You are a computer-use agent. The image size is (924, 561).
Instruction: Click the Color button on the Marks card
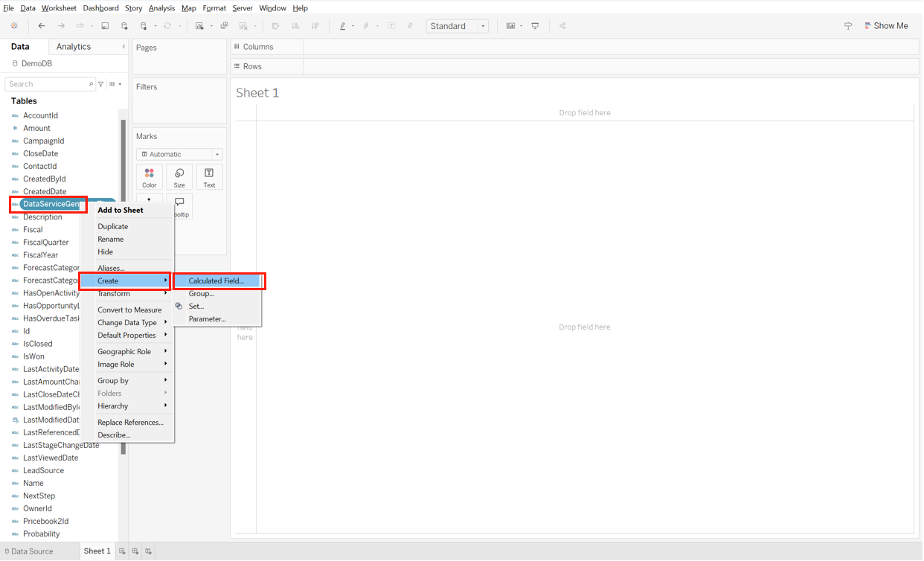[x=149, y=176]
